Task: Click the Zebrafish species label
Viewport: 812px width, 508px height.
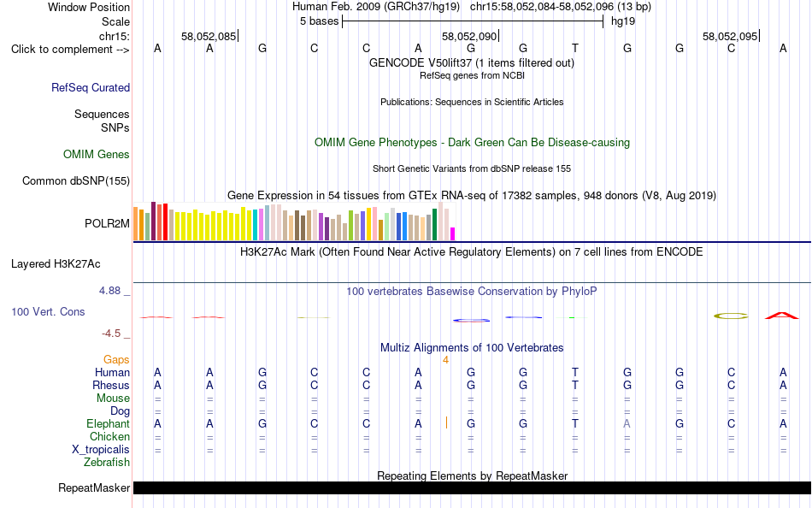Action: click(x=107, y=463)
